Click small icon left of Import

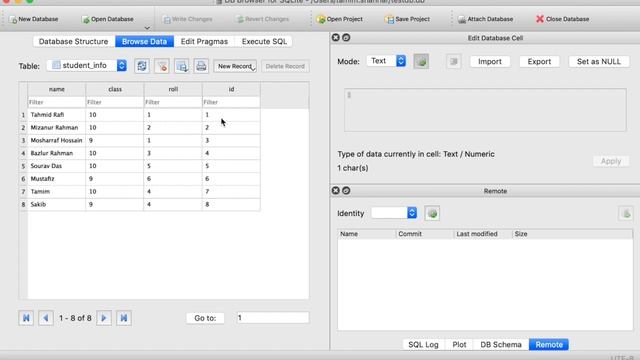point(453,61)
